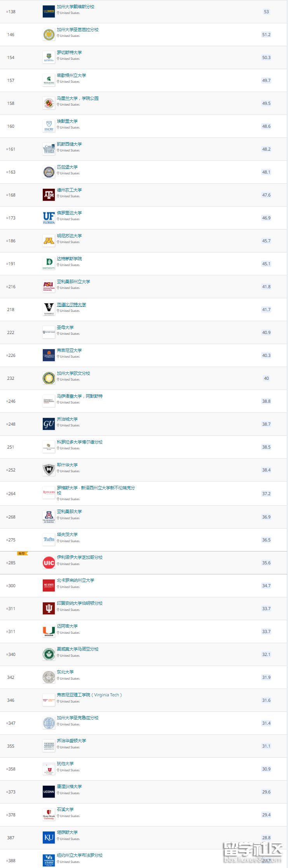Click the KU Kansas logo

coord(49,838)
